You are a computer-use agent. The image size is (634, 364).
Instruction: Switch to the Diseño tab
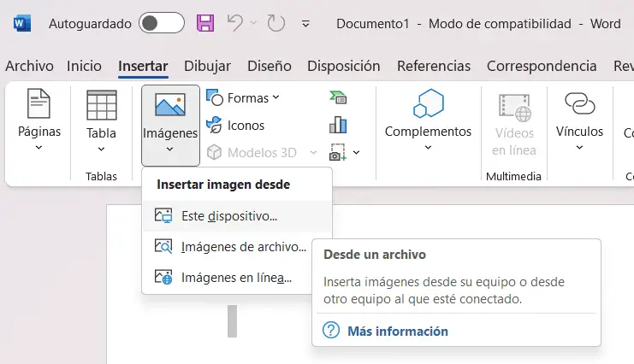[x=270, y=66]
